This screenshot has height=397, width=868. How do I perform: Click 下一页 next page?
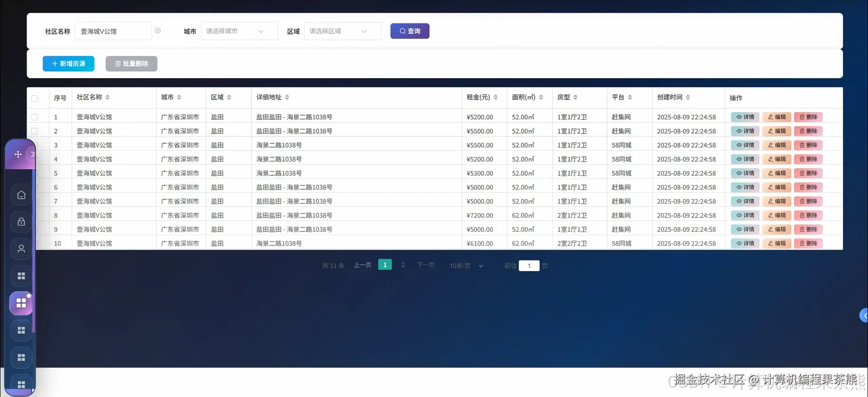click(425, 265)
